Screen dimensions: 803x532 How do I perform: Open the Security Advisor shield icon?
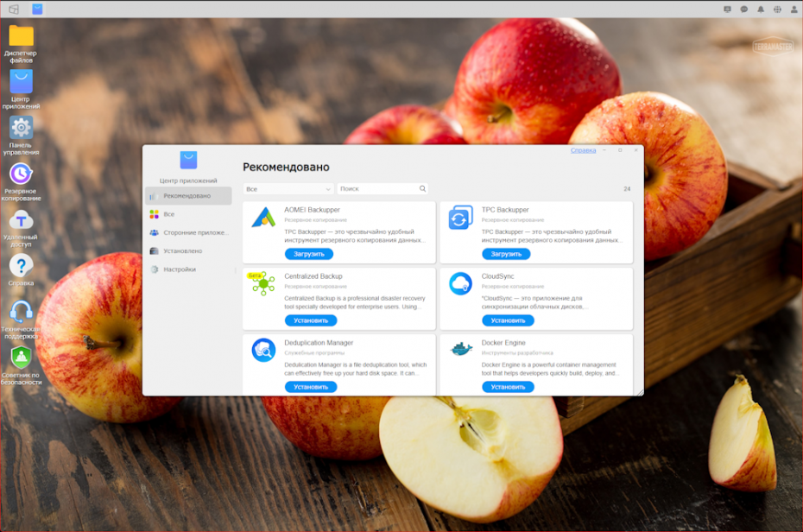pos(21,358)
